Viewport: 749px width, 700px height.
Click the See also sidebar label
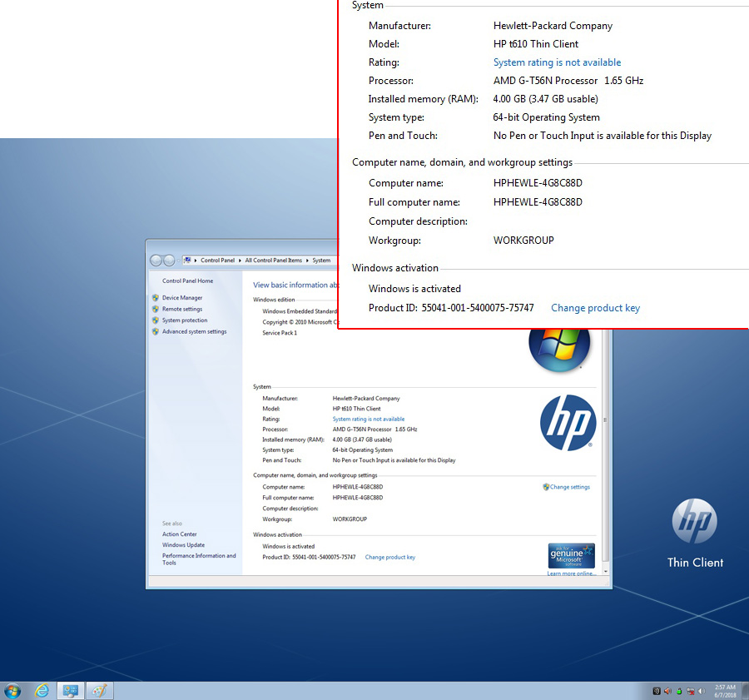[x=172, y=524]
